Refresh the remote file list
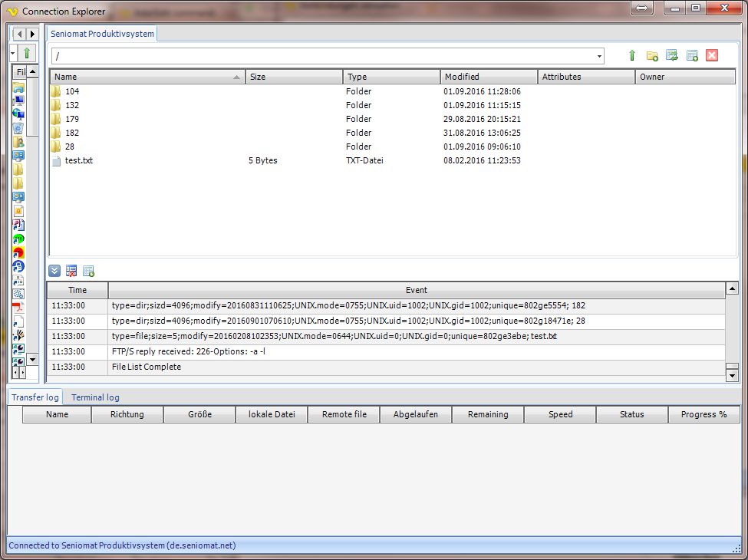748x560 pixels. tap(672, 55)
